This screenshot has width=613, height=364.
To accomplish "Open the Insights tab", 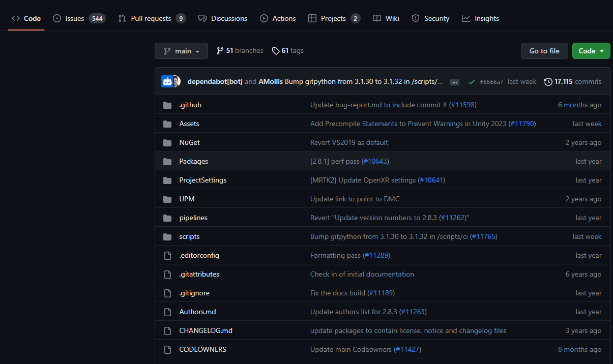I will click(x=480, y=18).
